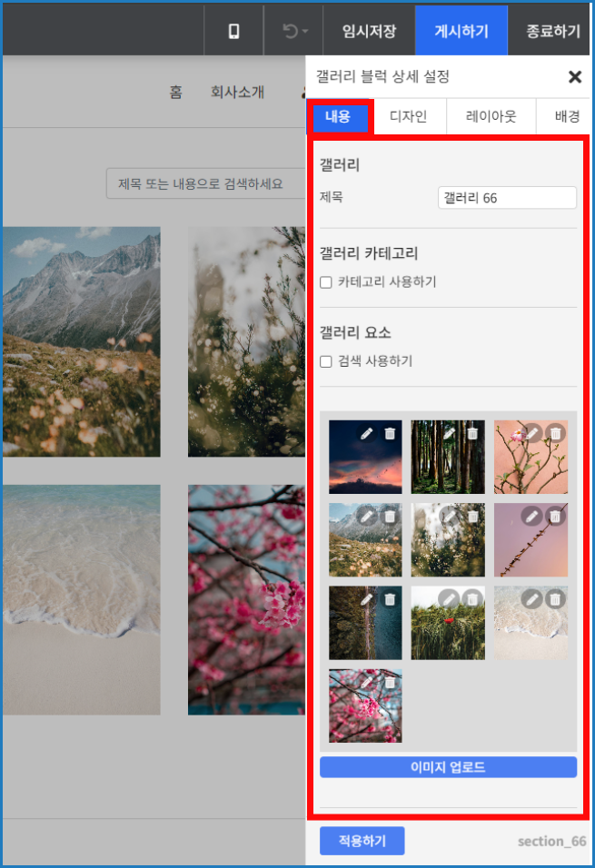
Task: Delete the sunset sky image with trash icon
Action: tap(390, 433)
